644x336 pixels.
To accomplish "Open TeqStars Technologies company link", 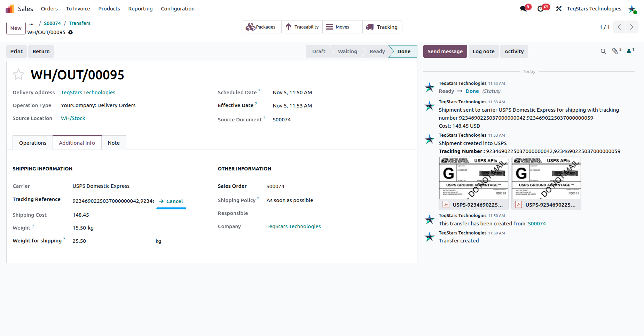I will (293, 226).
